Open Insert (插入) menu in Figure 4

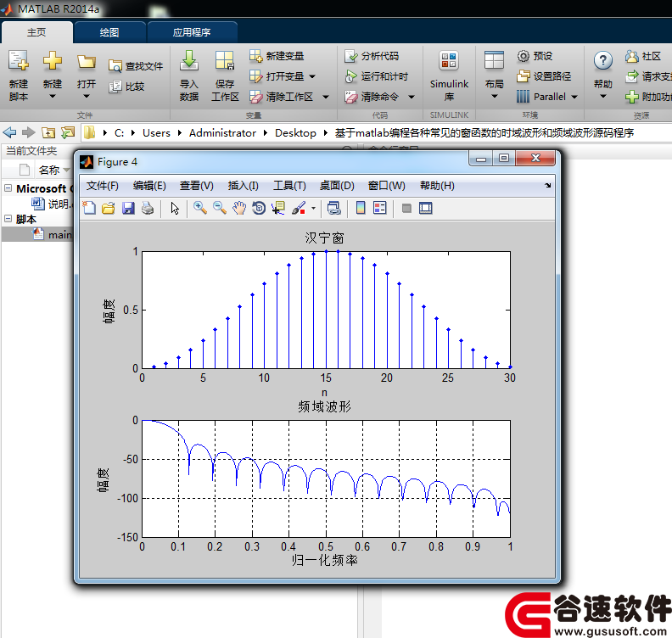point(243,186)
